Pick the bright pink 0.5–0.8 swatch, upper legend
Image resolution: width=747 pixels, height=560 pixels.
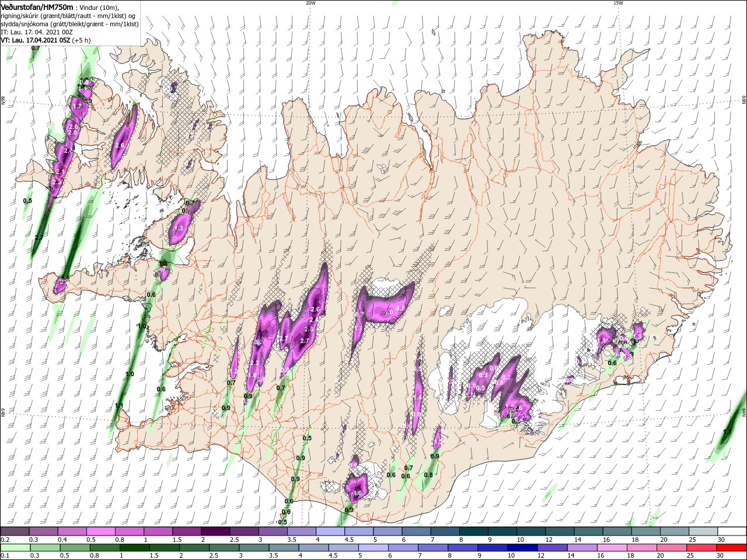(100, 531)
